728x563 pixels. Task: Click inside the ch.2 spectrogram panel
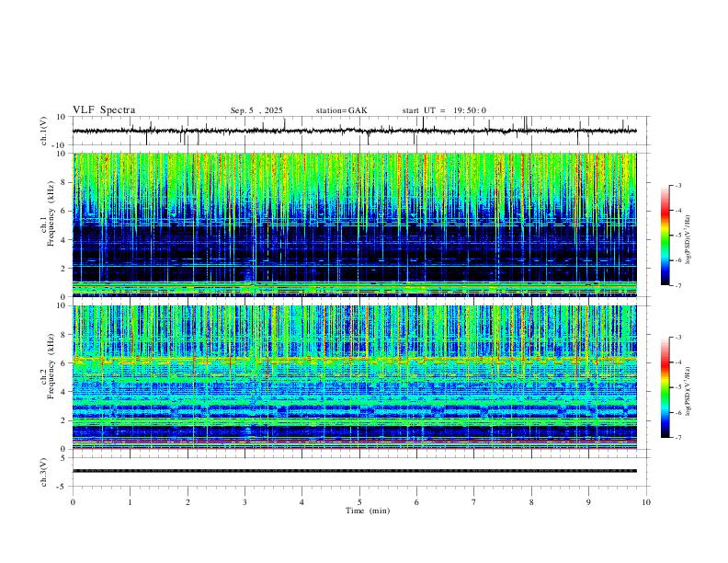pos(354,377)
